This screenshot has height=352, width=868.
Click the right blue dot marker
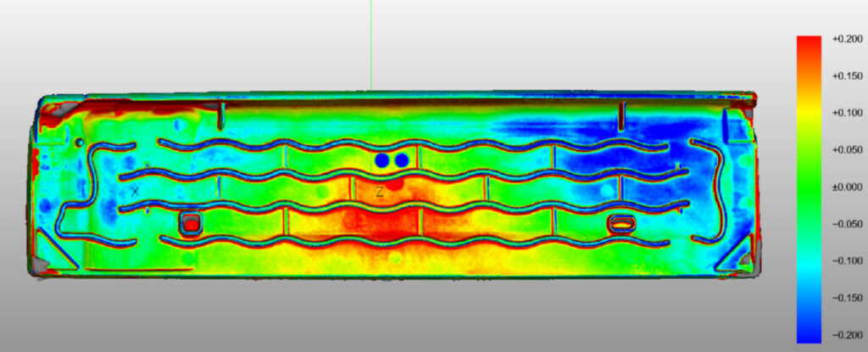(402, 159)
